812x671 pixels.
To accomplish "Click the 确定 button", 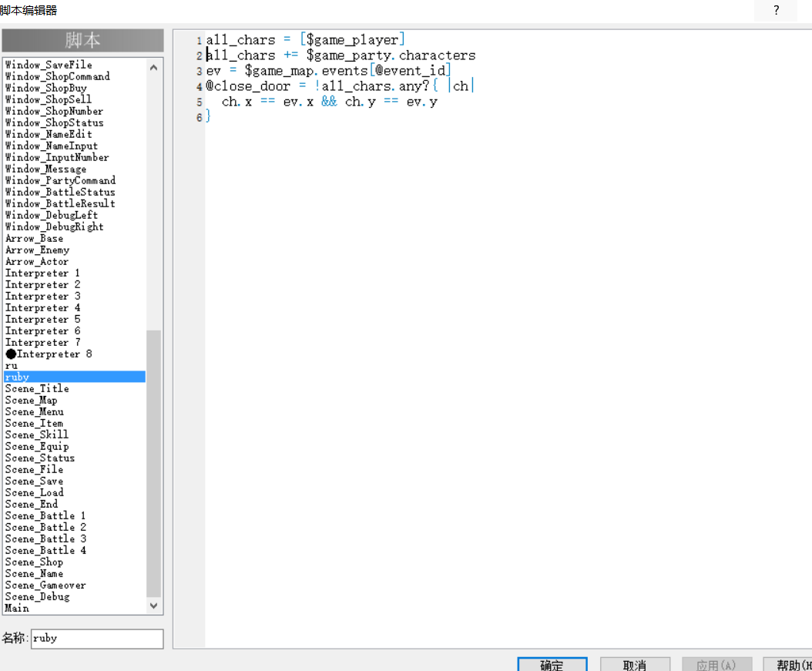I will click(552, 665).
